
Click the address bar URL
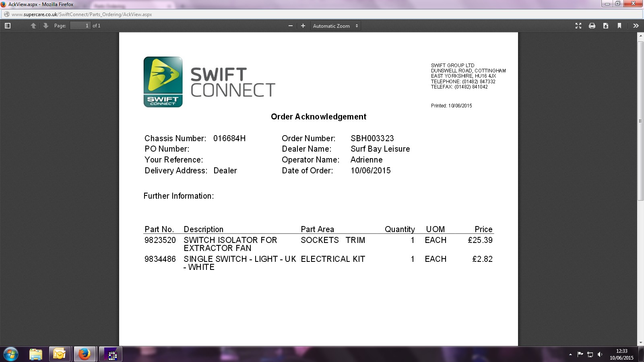(82, 14)
